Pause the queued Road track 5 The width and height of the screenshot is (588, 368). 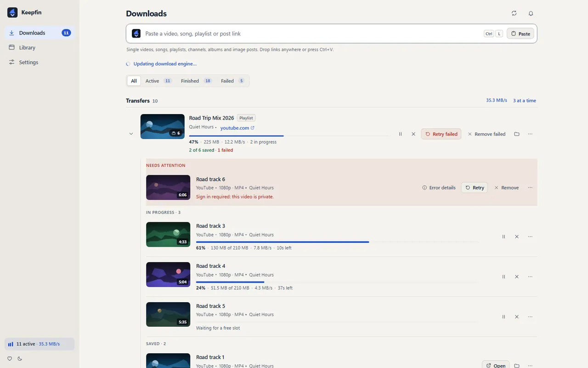503,316
